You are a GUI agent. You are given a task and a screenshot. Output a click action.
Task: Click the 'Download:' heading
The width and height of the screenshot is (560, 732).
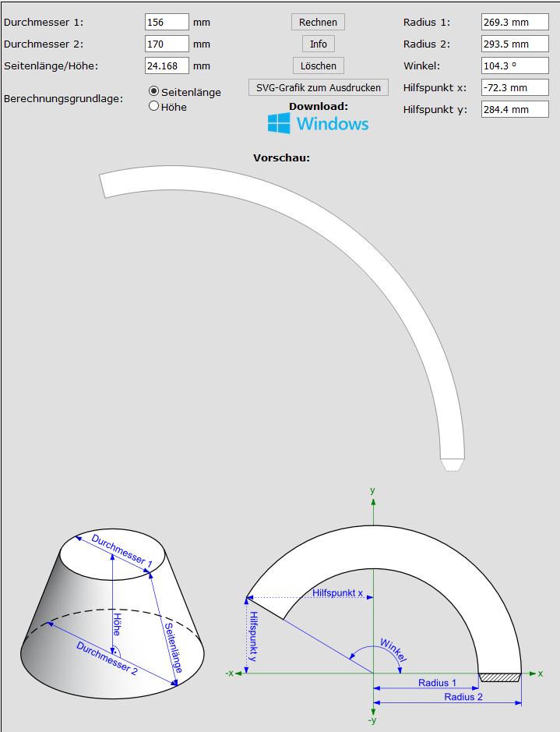[319, 107]
